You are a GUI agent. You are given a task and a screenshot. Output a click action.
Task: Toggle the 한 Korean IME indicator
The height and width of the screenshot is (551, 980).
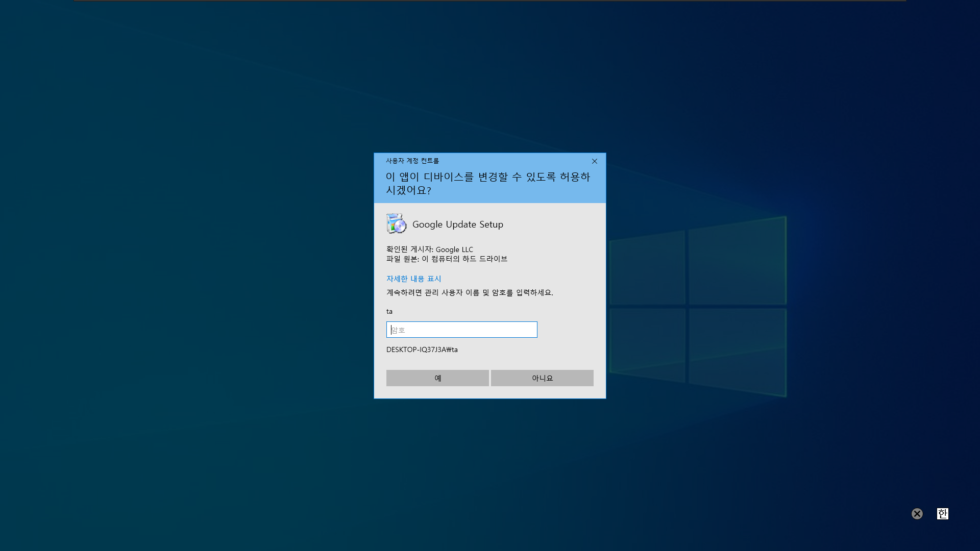click(942, 514)
